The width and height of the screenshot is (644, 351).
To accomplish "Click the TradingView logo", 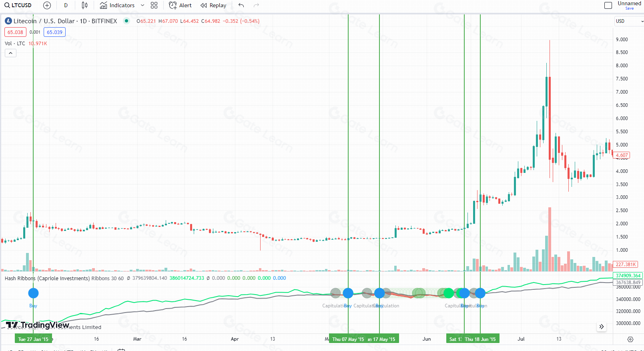I will [x=37, y=325].
